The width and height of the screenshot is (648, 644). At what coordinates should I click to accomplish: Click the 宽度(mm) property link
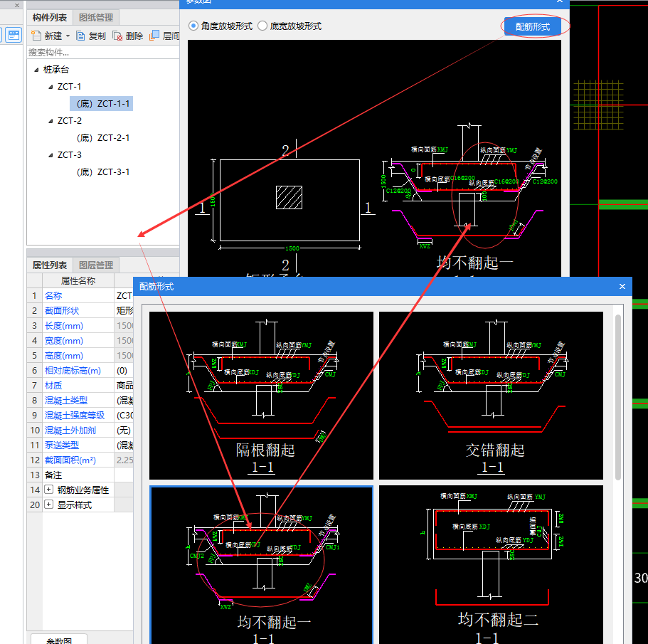[64, 341]
